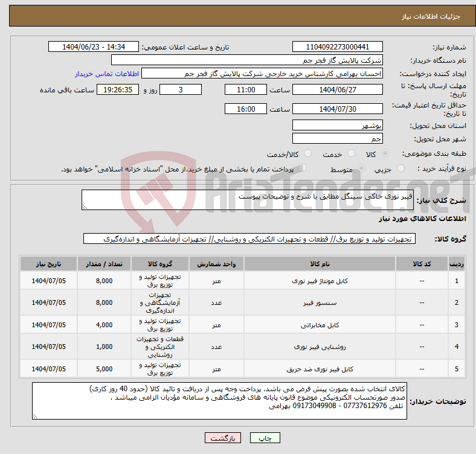Select the جزیی purchase type radio
This screenshot has width=476, height=454.
400,168
